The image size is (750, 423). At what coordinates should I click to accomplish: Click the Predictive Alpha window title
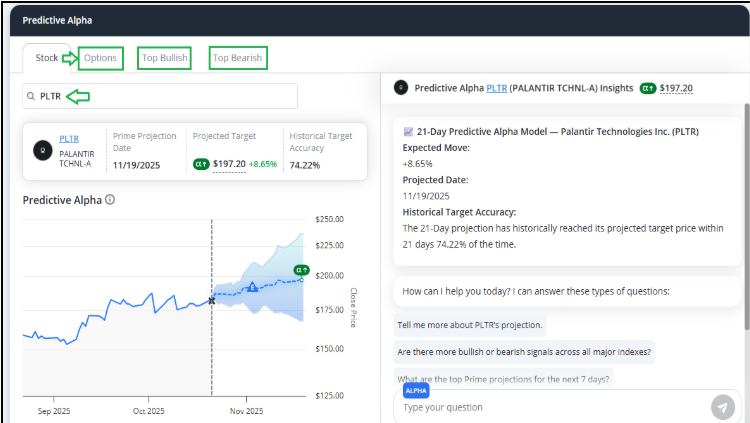pos(57,21)
